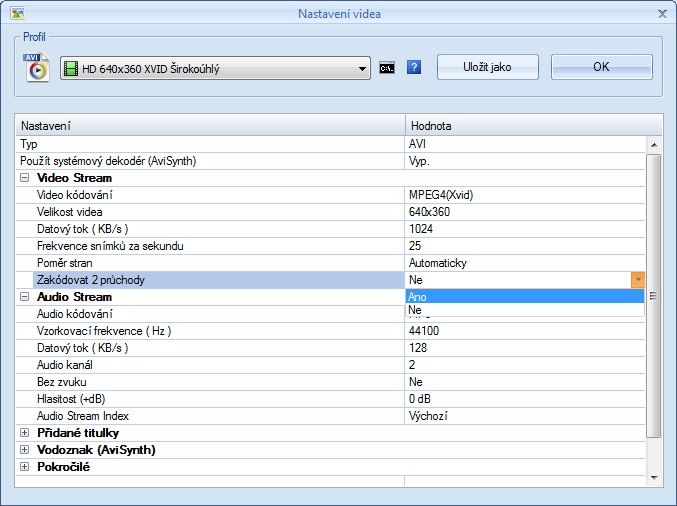The height and width of the screenshot is (506, 677).
Task: Choose Ne in the dropdown list
Action: coord(525,310)
